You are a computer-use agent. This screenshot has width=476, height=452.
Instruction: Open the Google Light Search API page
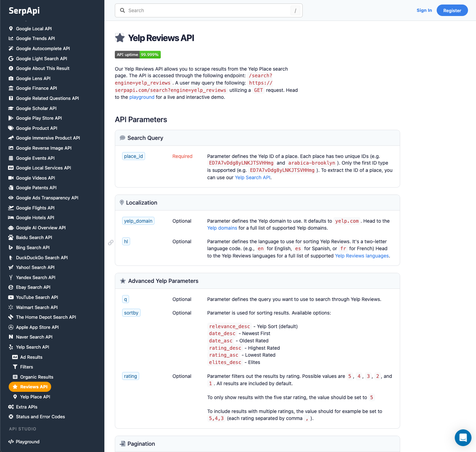pyautogui.click(x=41, y=58)
